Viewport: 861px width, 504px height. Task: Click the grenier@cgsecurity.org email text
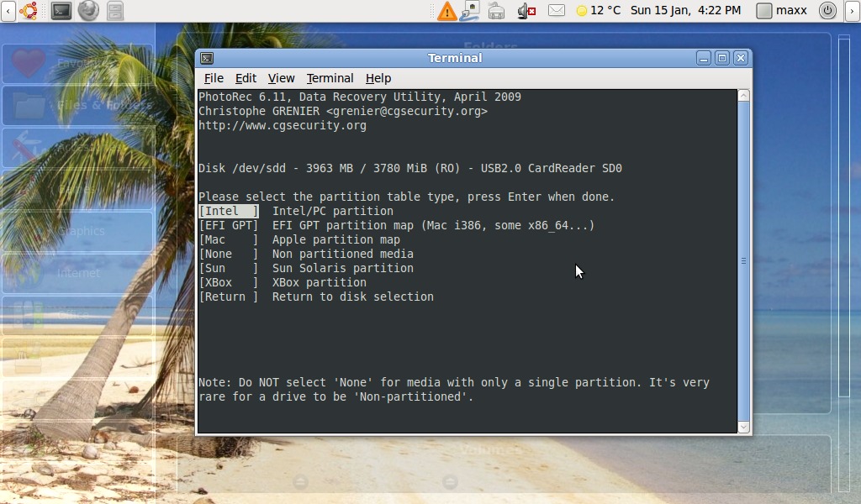[407, 112]
